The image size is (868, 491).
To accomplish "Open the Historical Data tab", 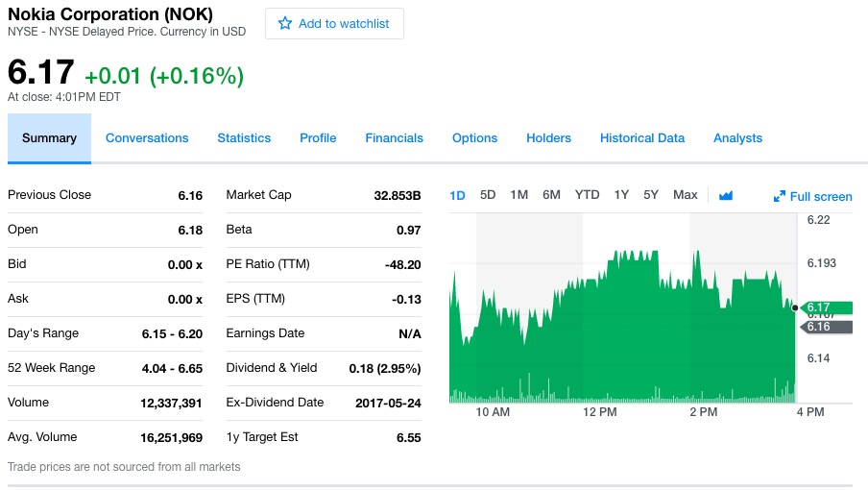I will [642, 138].
